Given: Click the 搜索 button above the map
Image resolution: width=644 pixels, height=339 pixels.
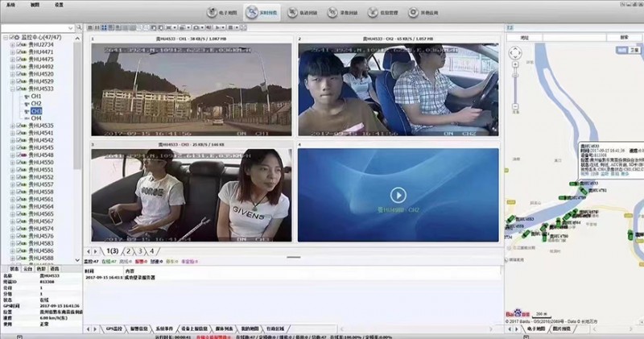Looking at the screenshot, I should pos(624,37).
